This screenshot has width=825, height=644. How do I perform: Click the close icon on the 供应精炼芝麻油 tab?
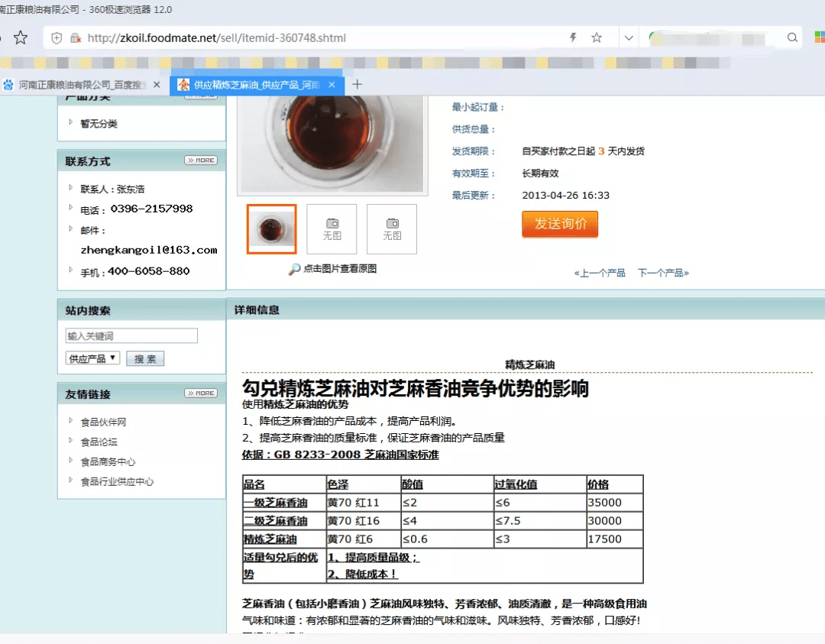(332, 84)
